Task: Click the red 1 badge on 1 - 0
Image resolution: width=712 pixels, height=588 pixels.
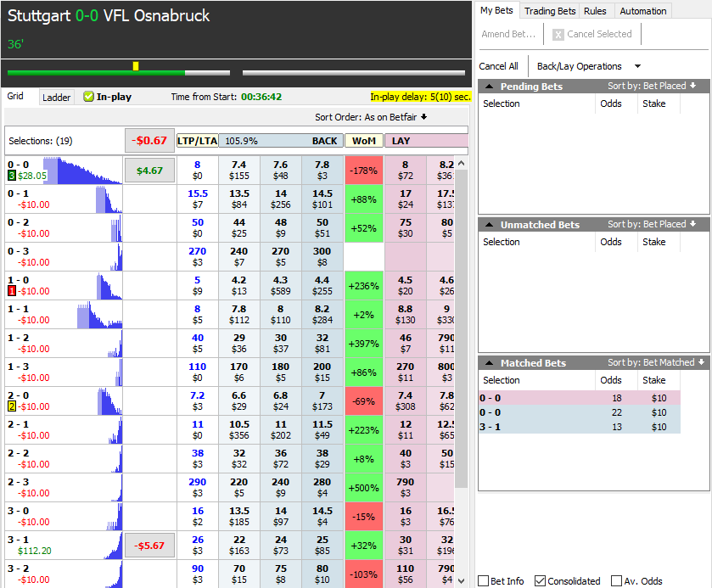Action: tap(12, 291)
